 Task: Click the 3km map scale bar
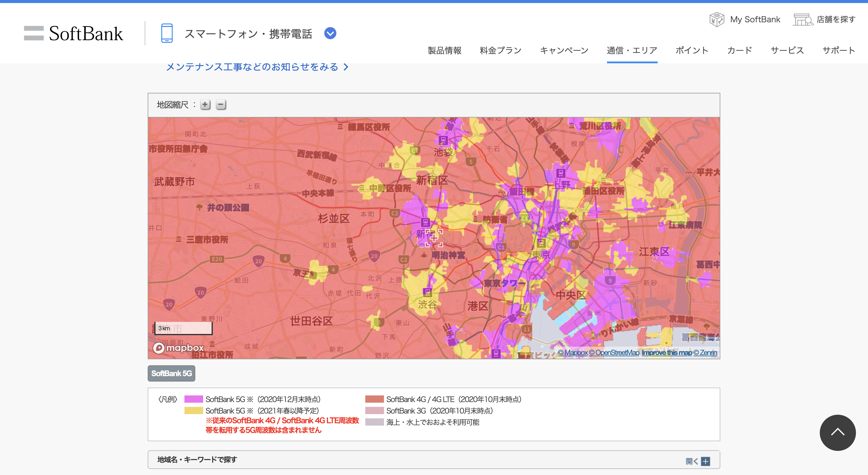pos(184,328)
